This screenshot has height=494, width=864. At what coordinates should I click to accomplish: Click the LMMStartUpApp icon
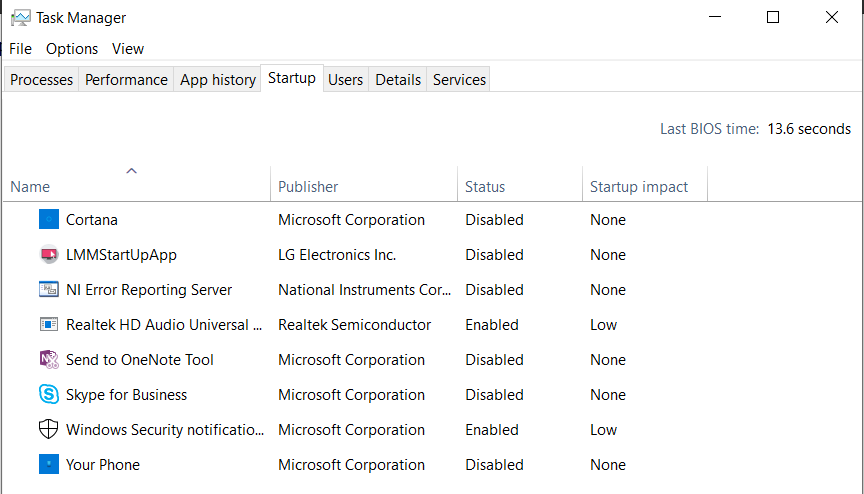49,254
